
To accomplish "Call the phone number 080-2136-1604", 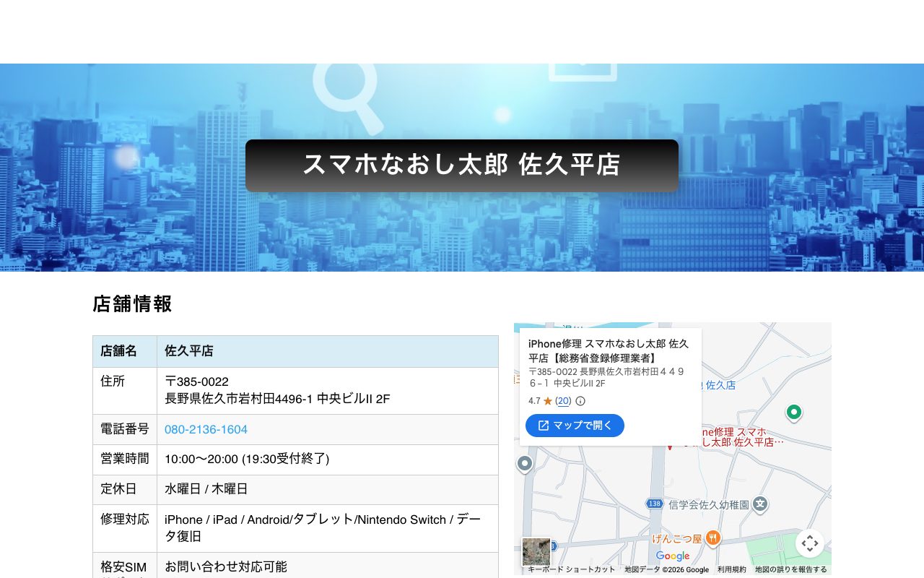I will coord(206,429).
